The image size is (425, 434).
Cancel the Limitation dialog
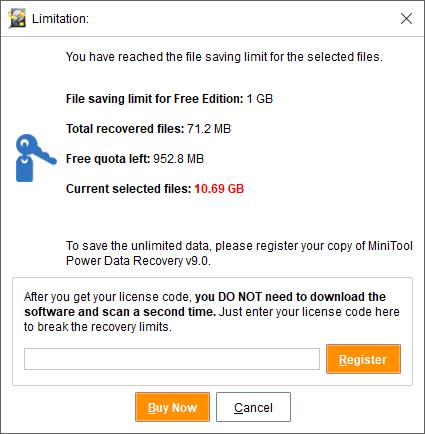[x=253, y=407]
